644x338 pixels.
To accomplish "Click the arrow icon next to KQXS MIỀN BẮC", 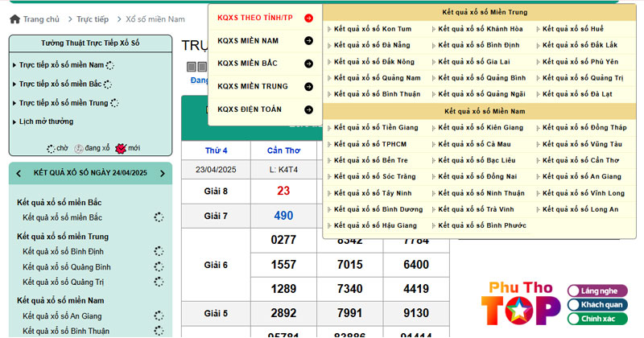I will coord(309,64).
